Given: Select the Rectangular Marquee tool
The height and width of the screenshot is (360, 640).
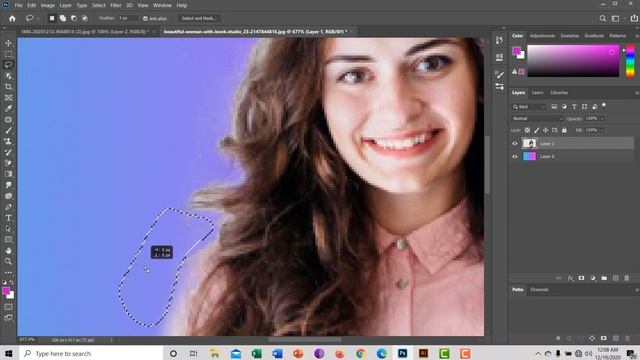Looking at the screenshot, I should tap(8, 54).
